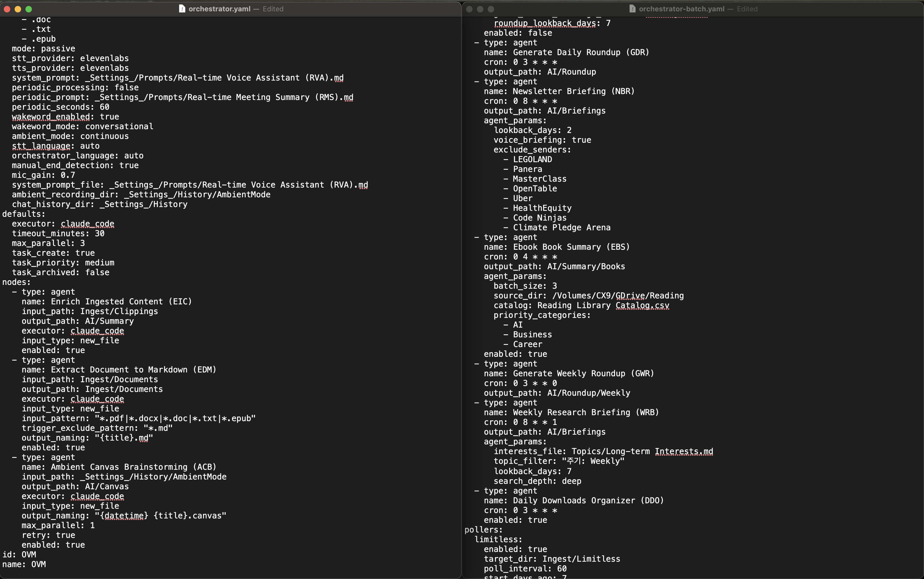
Task: Place cursor on Climate Pledge Arena entry
Action: click(561, 228)
